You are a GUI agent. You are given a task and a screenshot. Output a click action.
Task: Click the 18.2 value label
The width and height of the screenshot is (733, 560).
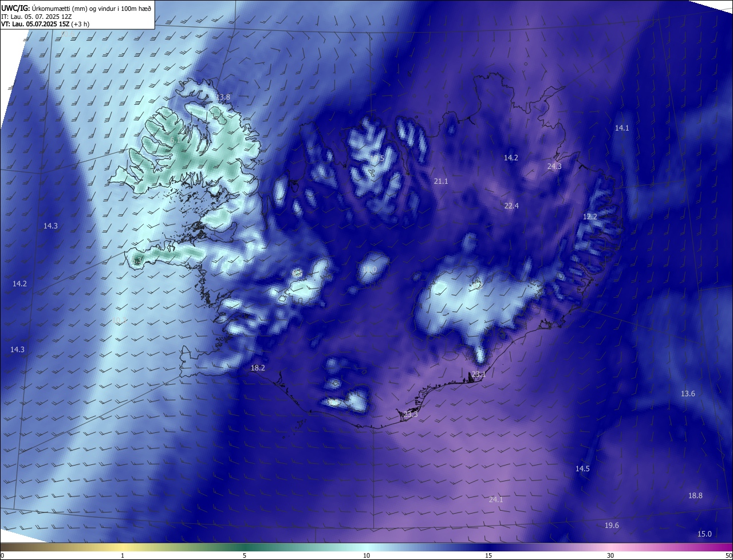pyautogui.click(x=258, y=368)
